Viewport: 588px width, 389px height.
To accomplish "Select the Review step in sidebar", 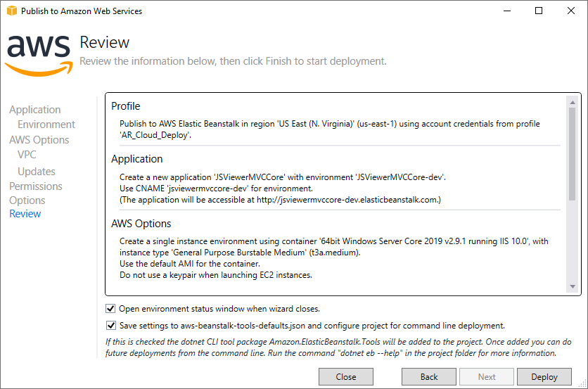I will coord(25,214).
